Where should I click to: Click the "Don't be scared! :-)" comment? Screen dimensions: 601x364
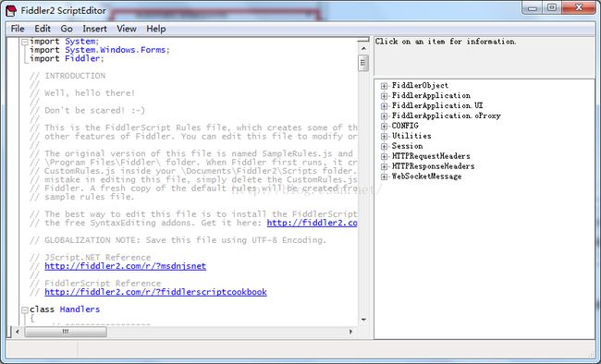pyautogui.click(x=88, y=110)
